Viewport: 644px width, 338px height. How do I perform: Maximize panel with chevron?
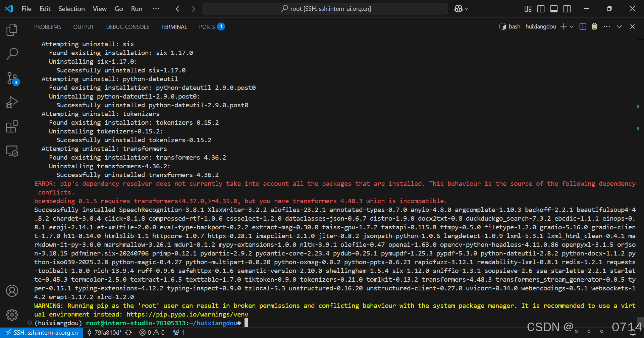pyautogui.click(x=619, y=26)
